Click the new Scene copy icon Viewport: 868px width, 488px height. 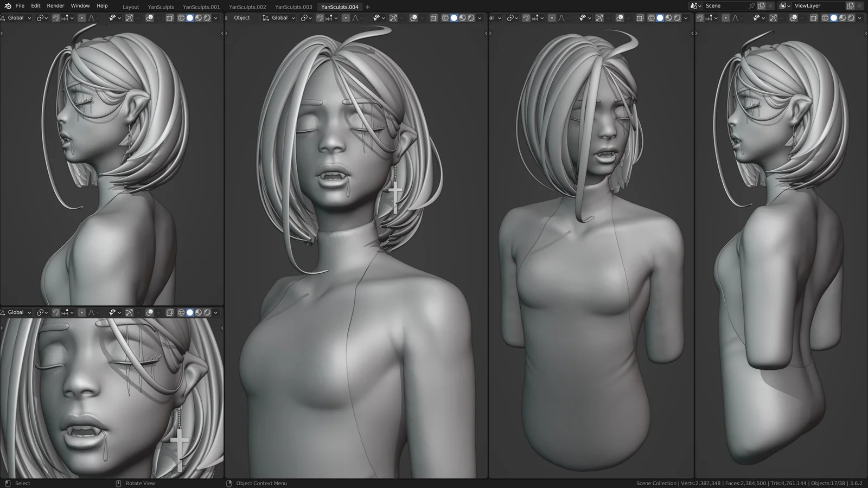(761, 5)
